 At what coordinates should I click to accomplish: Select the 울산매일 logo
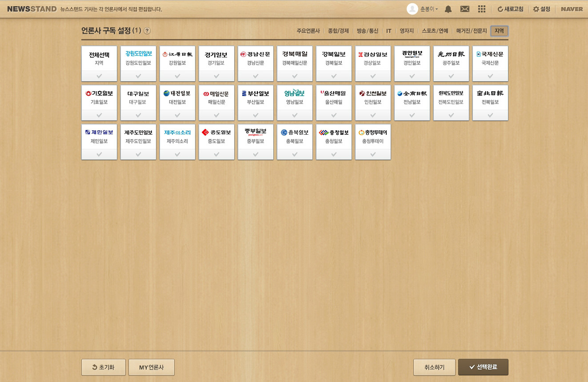coord(334,93)
